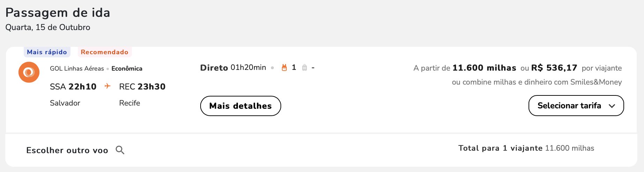The height and width of the screenshot is (172, 644).
Task: Click the Passagem de ida heading
Action: pos(58,13)
